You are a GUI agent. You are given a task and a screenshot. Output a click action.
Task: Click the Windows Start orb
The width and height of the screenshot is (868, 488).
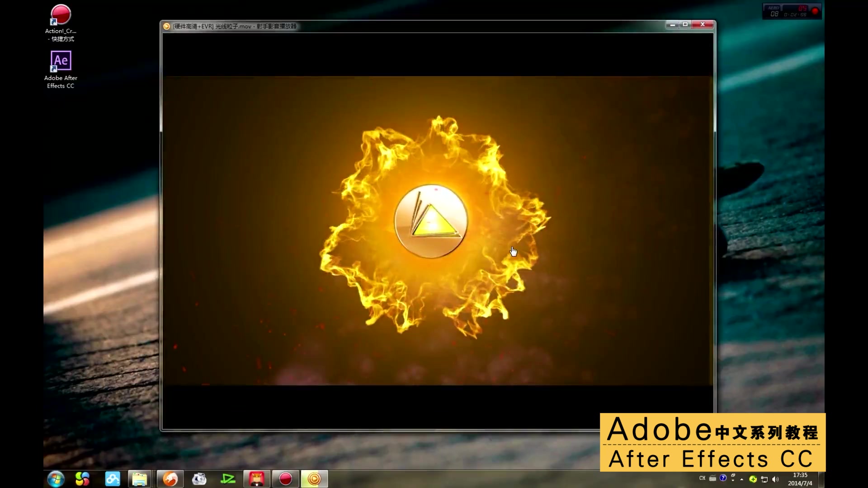[x=56, y=479]
